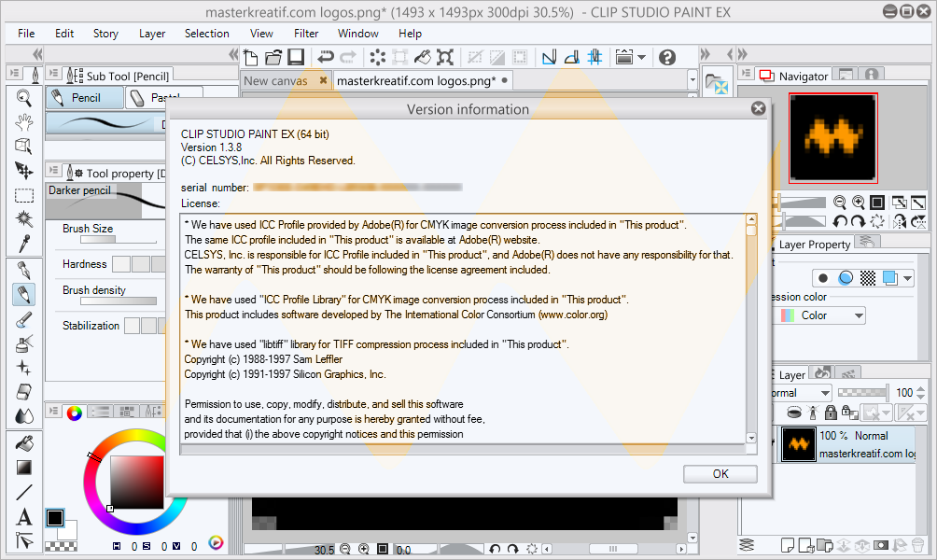Viewport: 937px width, 560px height.
Task: Select the rectangular Selection marquee tool
Action: coord(24,195)
